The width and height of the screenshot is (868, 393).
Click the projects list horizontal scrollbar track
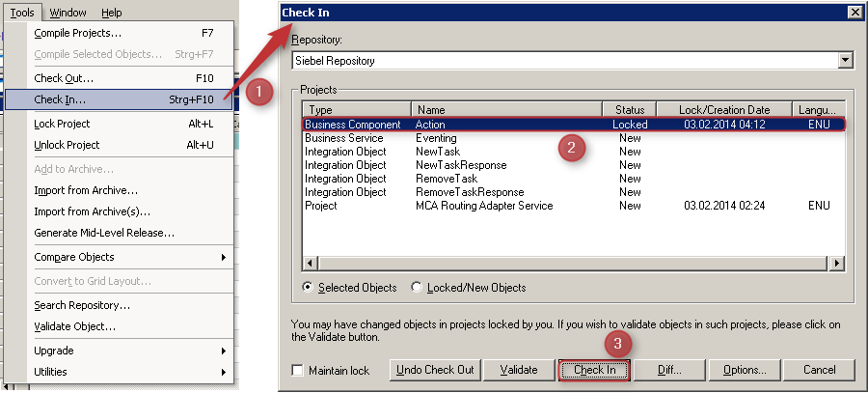(574, 263)
